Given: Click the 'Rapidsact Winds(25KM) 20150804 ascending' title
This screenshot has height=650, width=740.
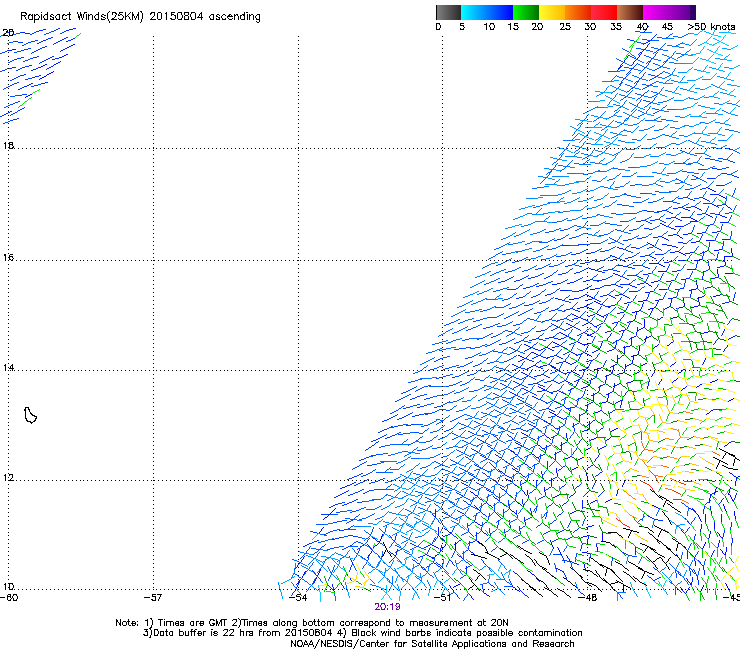Looking at the screenshot, I should [140, 17].
